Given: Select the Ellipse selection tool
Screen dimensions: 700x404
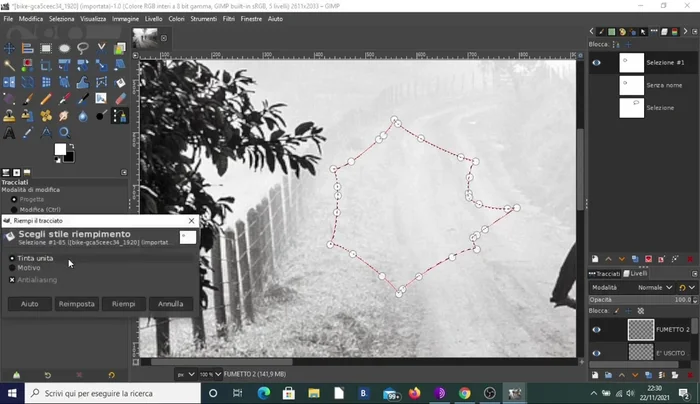Looking at the screenshot, I should click(64, 48).
